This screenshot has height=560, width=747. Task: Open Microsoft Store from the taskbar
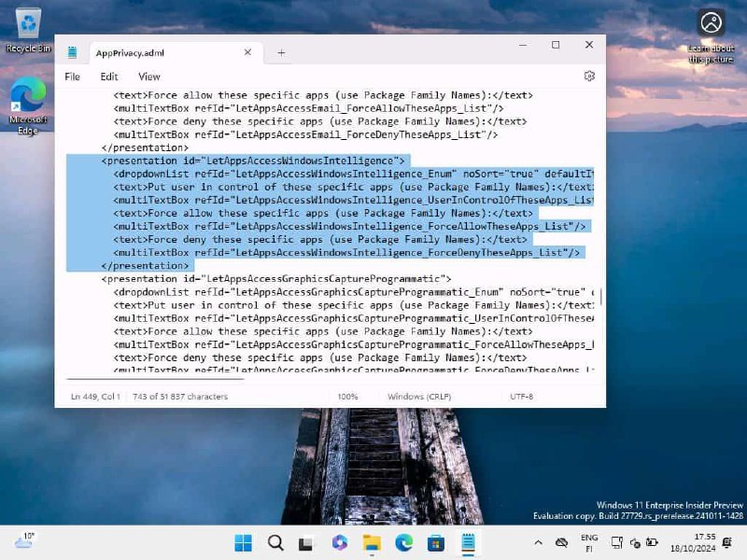(434, 541)
